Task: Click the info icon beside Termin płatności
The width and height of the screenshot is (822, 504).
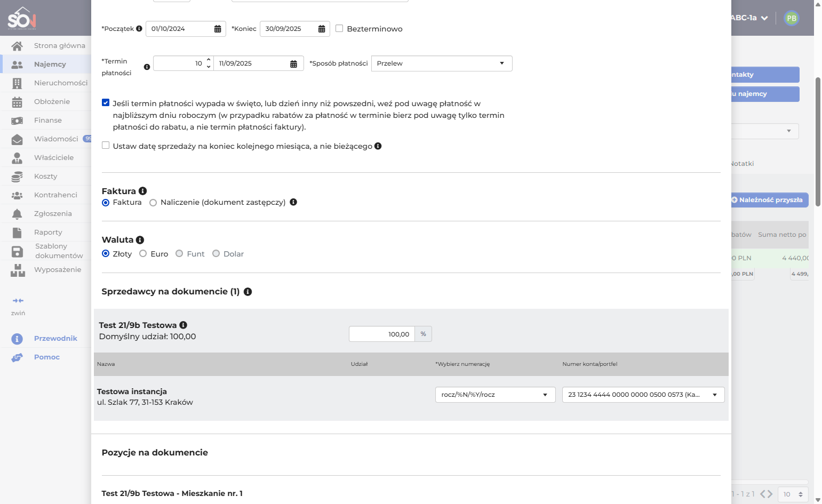Action: point(147,67)
